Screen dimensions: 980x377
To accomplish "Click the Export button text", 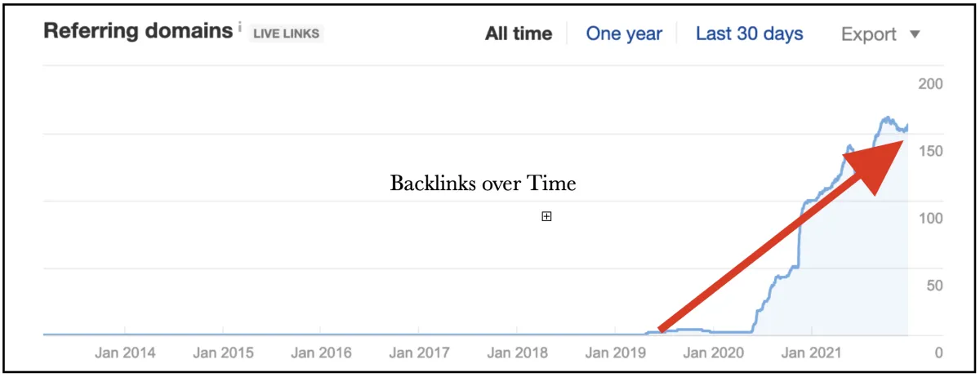I will pyautogui.click(x=869, y=34).
